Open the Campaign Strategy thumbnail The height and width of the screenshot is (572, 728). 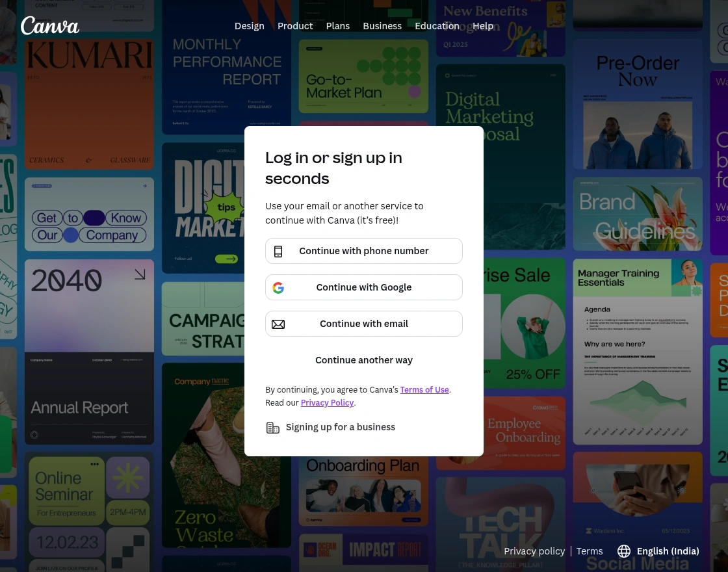click(x=203, y=318)
